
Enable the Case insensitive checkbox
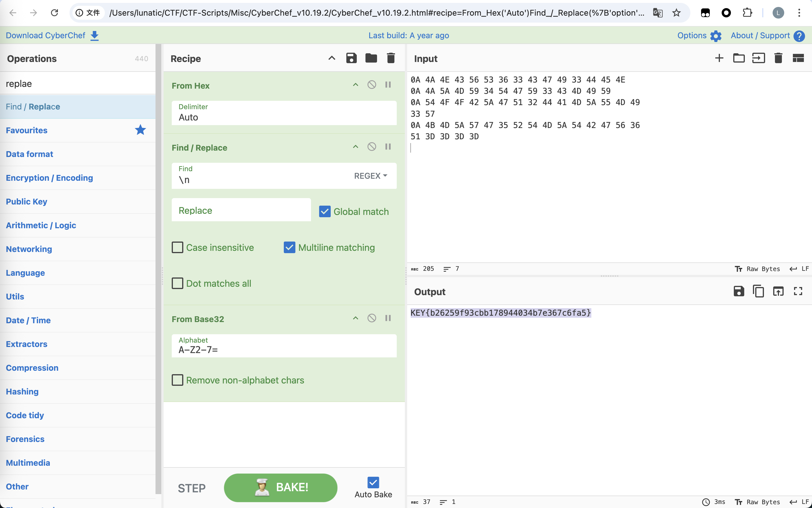178,248
